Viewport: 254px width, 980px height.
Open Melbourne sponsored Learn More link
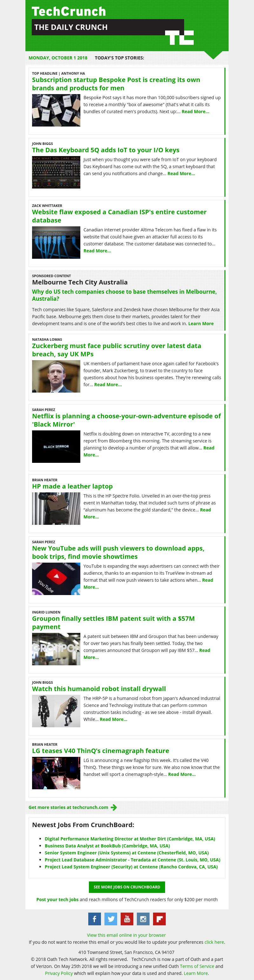tap(201, 323)
